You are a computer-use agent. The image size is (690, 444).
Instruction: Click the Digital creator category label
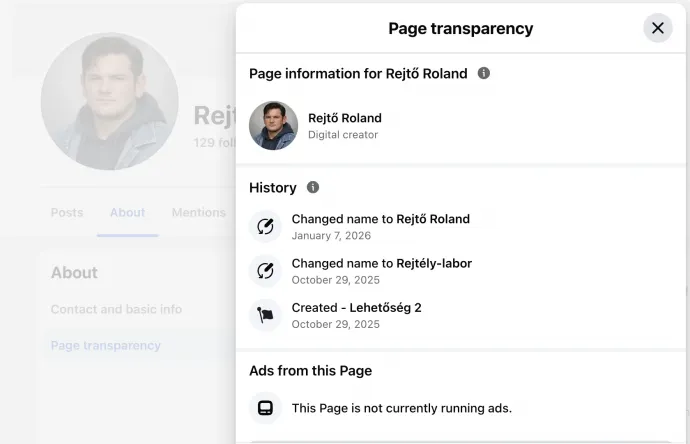pyautogui.click(x=342, y=135)
